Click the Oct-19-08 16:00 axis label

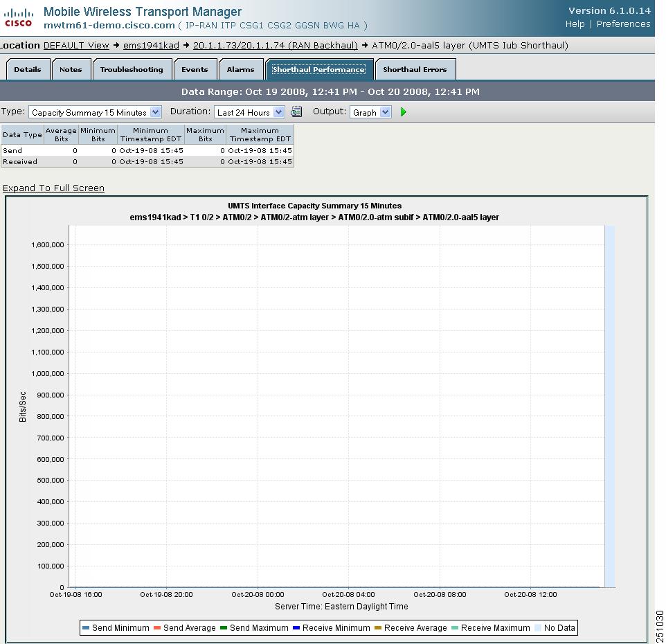[x=75, y=595]
